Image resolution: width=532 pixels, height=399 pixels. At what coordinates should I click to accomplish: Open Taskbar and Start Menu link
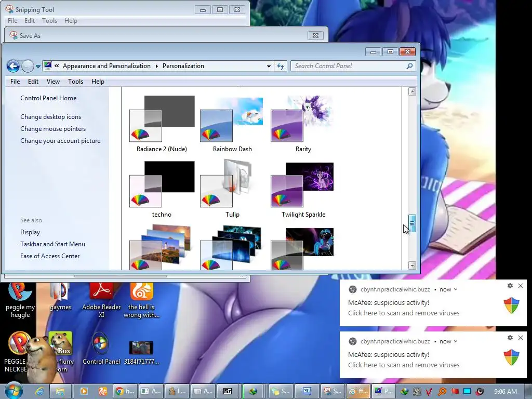coord(52,244)
